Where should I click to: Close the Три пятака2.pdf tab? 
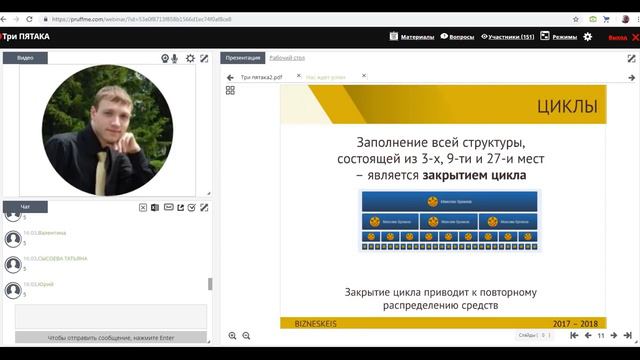coord(299,76)
